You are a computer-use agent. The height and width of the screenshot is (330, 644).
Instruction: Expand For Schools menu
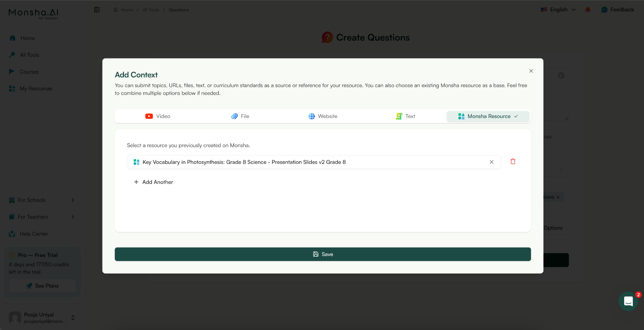[x=42, y=200]
